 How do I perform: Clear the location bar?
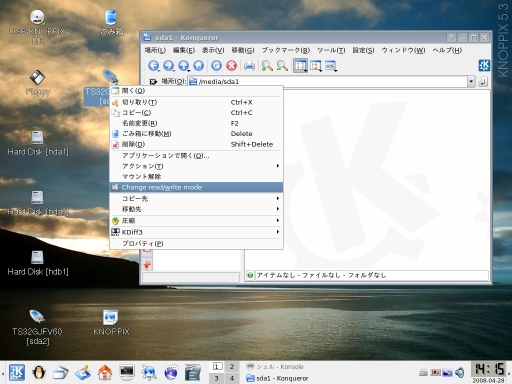tap(153, 81)
